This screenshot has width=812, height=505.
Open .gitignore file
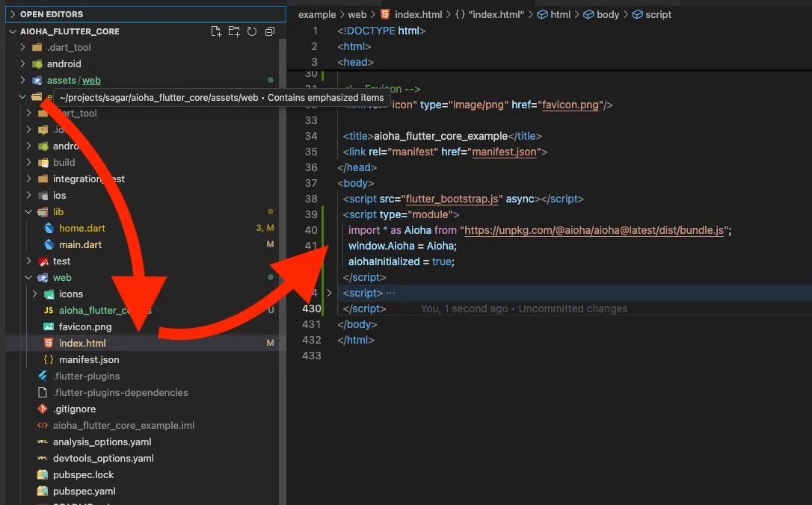coord(74,409)
